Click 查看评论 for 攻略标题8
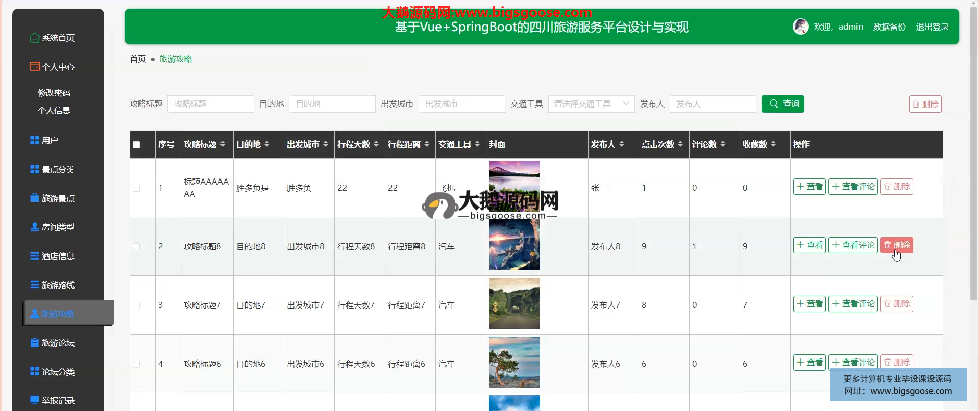 click(x=853, y=245)
